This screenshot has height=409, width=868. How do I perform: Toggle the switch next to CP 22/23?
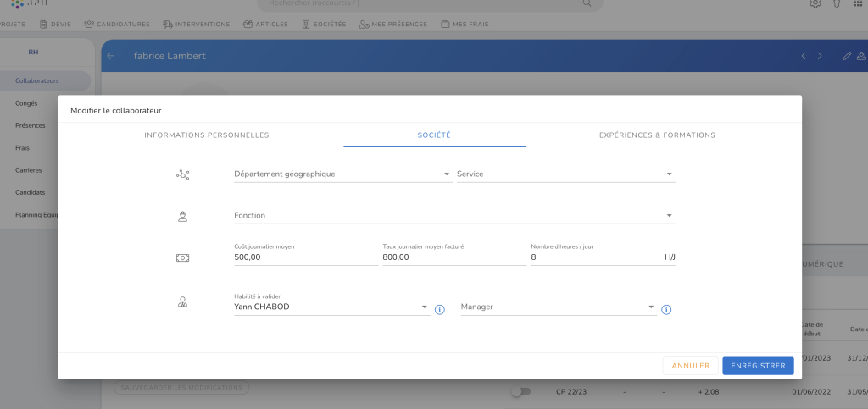pyautogui.click(x=520, y=392)
